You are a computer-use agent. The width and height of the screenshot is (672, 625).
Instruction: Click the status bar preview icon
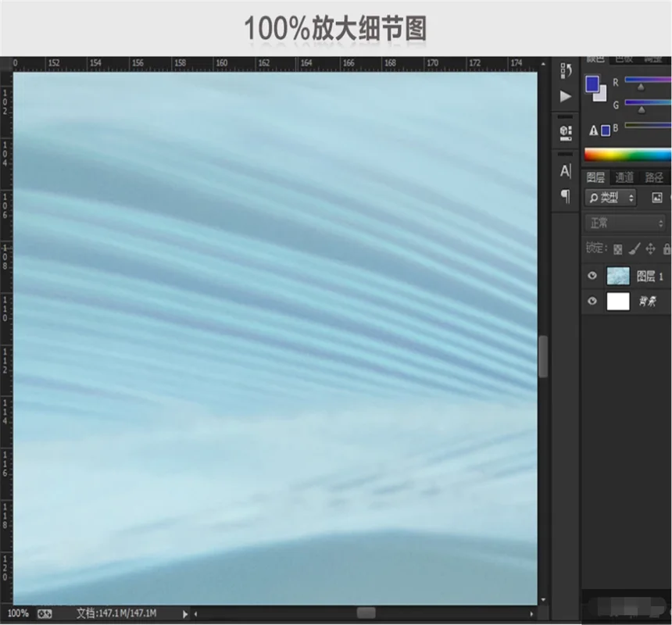tap(45, 614)
